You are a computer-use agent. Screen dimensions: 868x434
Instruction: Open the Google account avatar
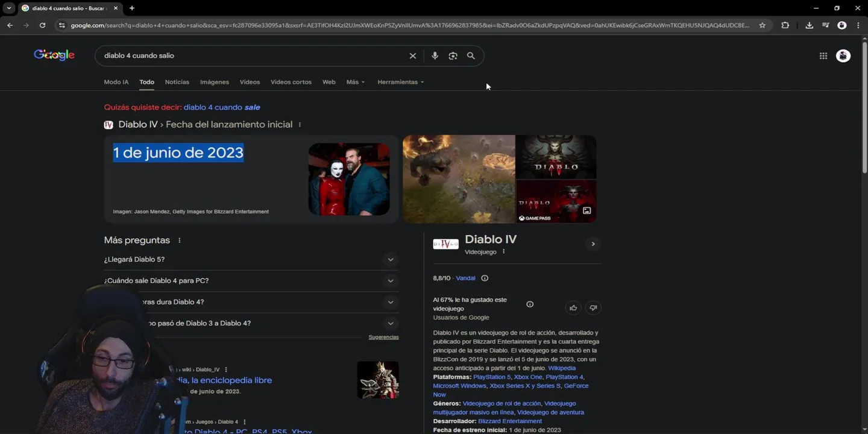pyautogui.click(x=843, y=55)
